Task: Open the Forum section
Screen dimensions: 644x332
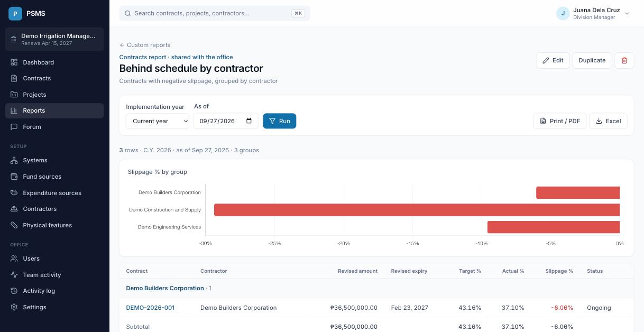Action: (54, 127)
